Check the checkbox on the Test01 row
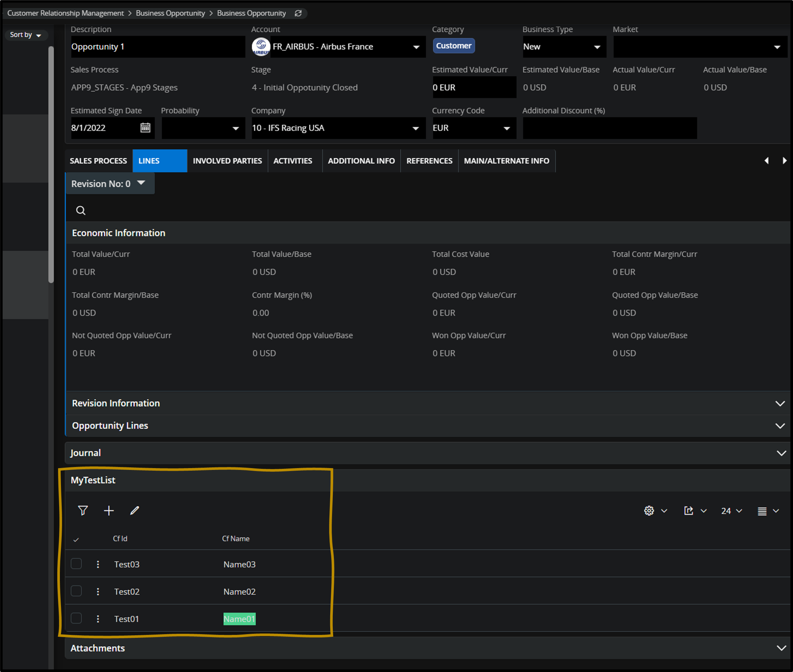Viewport: 793px width, 672px height. [x=76, y=618]
